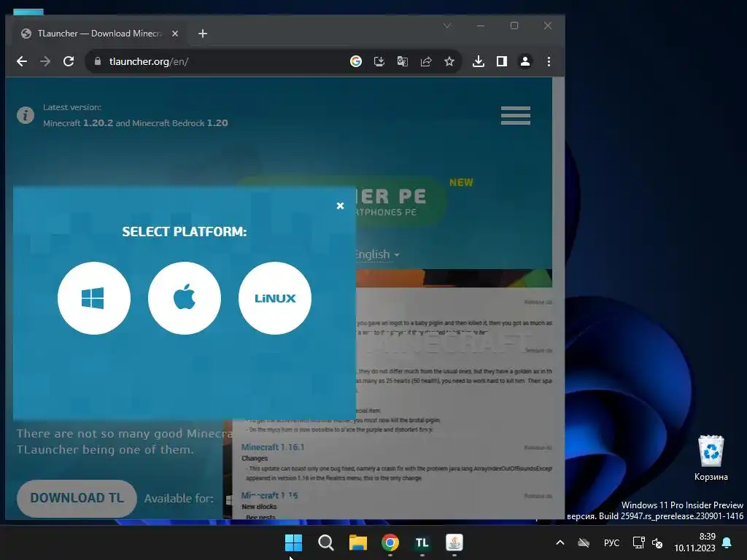Switch to Chrome in taskbar
The height and width of the screenshot is (560, 747).
point(390,542)
